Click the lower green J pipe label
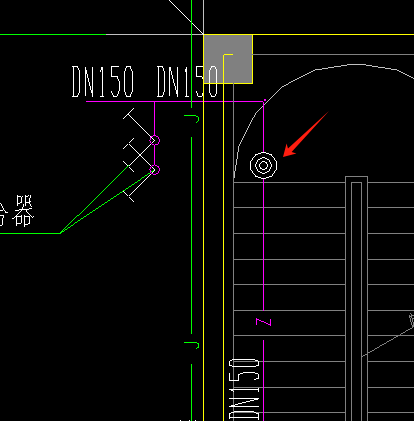Screen dimensions: 414x421 [192, 344]
